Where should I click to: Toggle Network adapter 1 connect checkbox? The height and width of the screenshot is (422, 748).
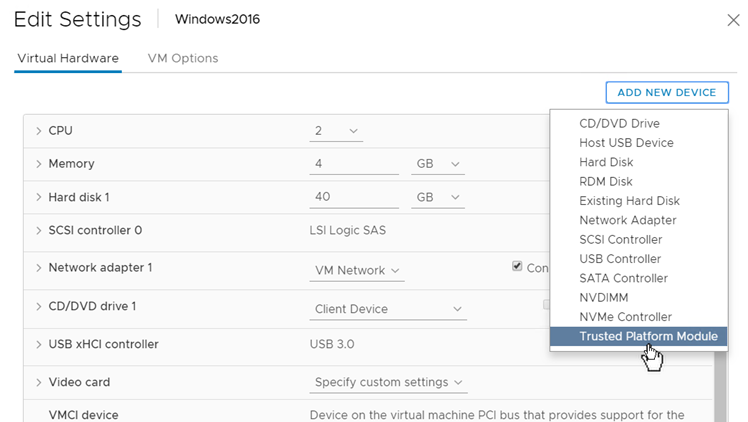point(517,267)
